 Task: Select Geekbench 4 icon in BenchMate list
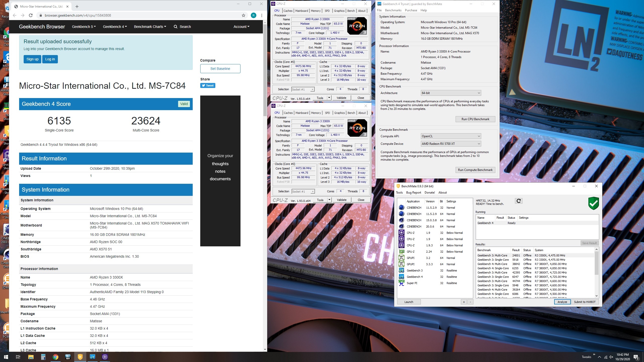(401, 277)
